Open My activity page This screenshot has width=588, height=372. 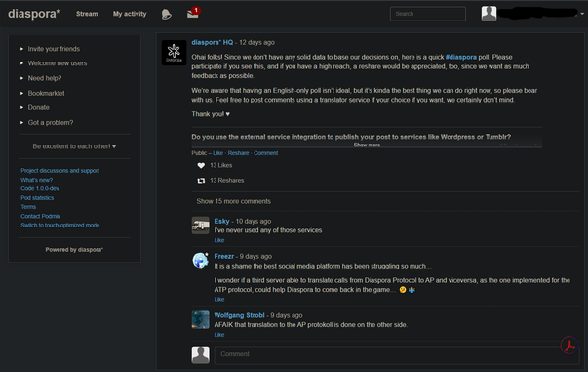point(130,14)
